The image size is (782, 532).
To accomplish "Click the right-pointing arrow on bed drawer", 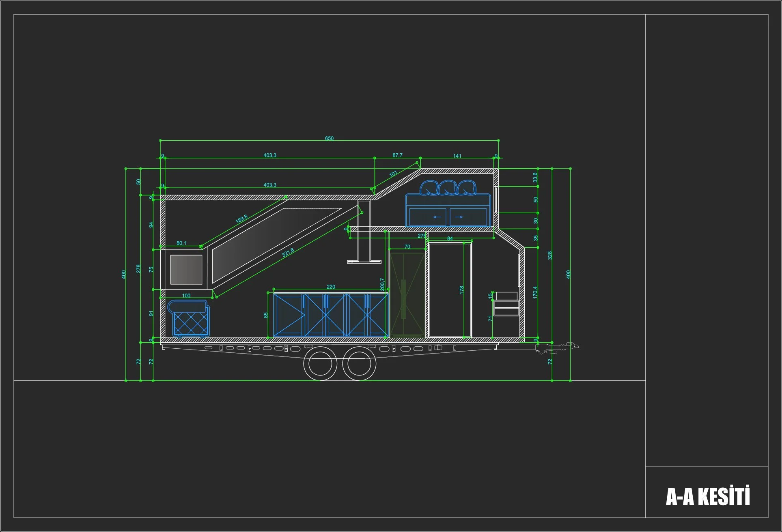I will coord(459,217).
